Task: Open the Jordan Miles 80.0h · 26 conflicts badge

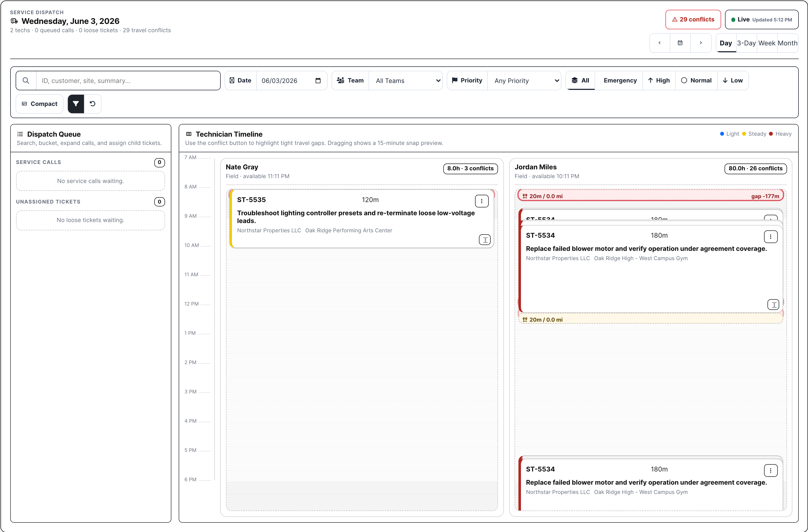Action: 755,168
